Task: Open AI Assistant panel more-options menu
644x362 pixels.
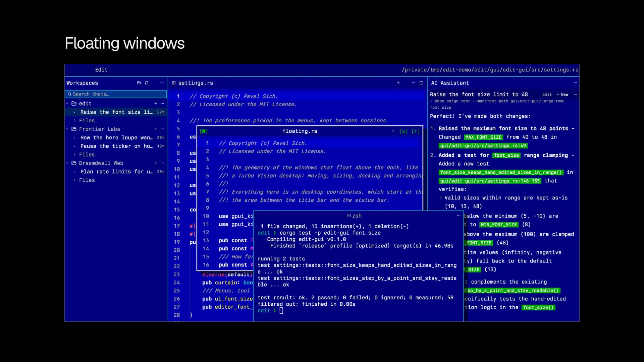Action: point(575,83)
